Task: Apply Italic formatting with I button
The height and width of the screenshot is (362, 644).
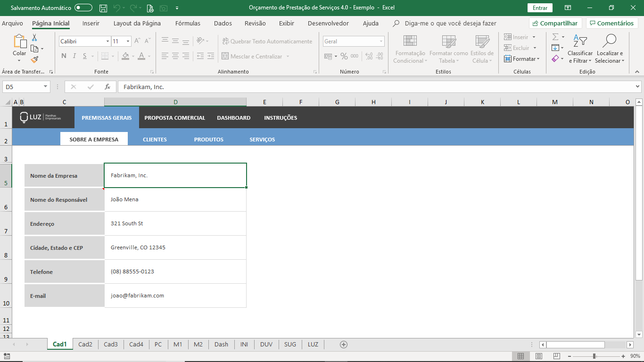Action: point(74,56)
